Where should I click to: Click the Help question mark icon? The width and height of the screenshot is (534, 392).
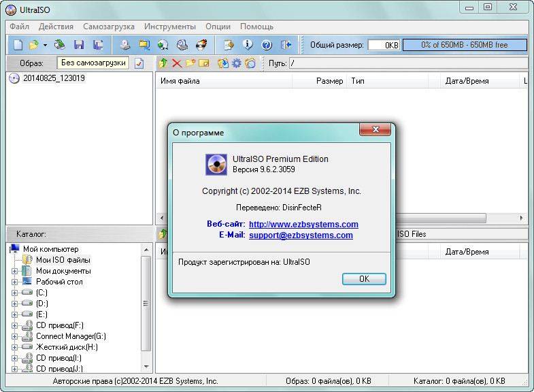(267, 45)
